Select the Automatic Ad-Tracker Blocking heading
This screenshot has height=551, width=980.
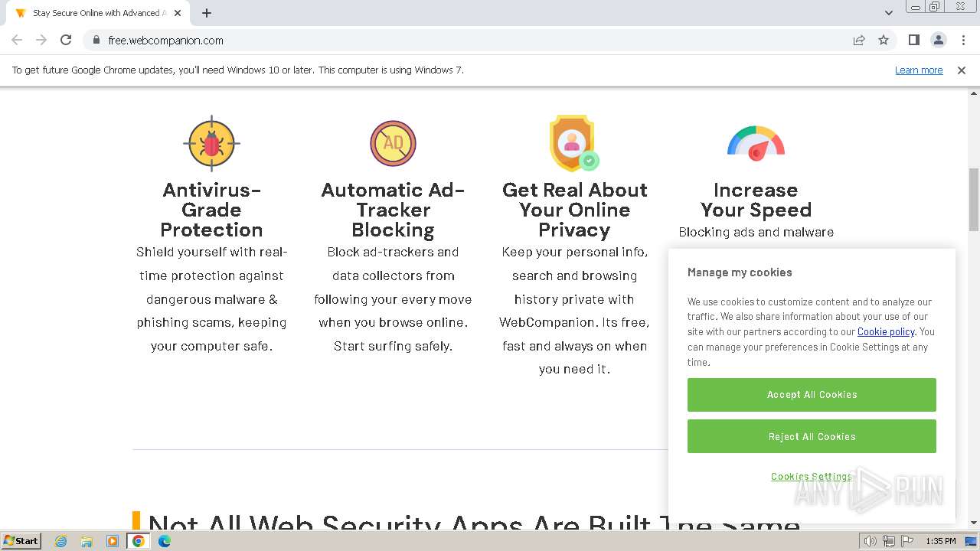click(393, 210)
